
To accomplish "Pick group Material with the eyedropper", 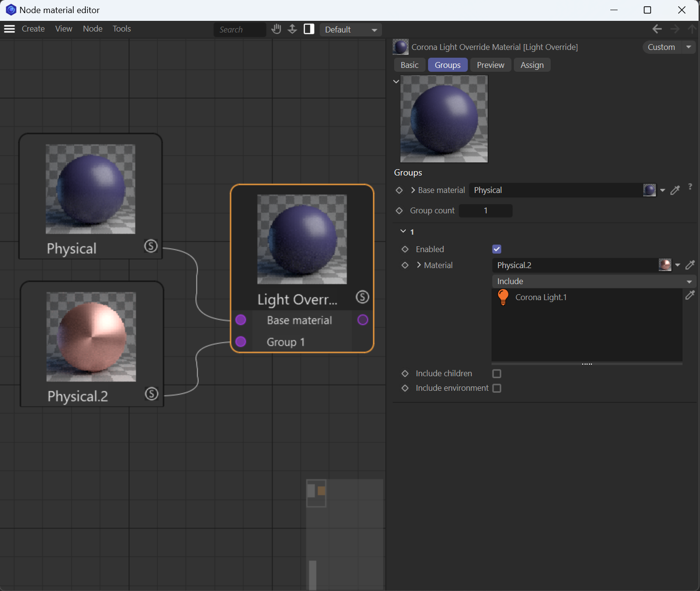I will pos(690,265).
